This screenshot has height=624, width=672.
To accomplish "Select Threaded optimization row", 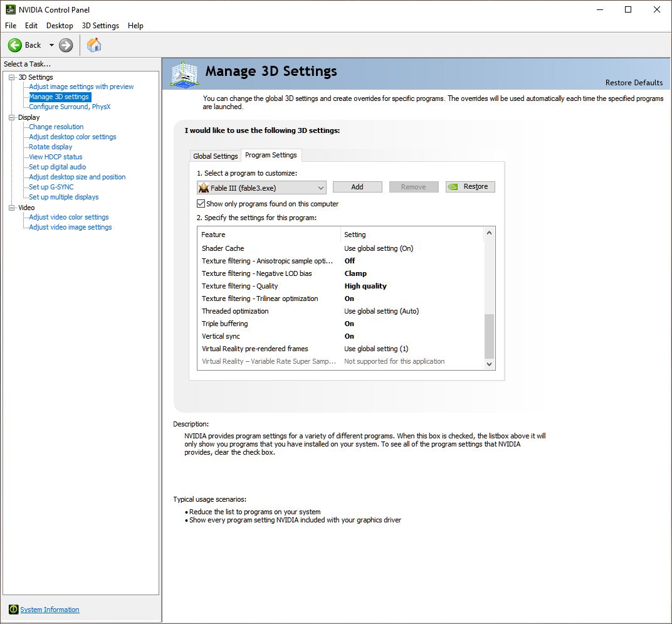I will [x=341, y=311].
